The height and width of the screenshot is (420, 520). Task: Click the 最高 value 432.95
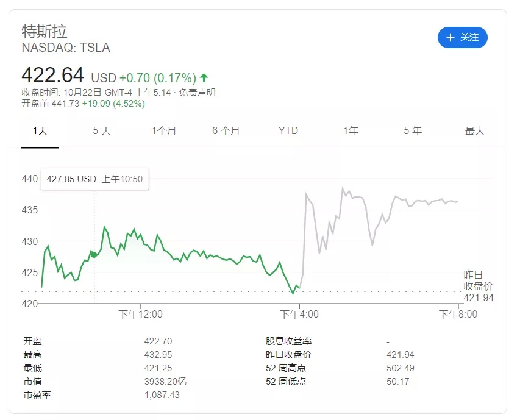point(158,355)
